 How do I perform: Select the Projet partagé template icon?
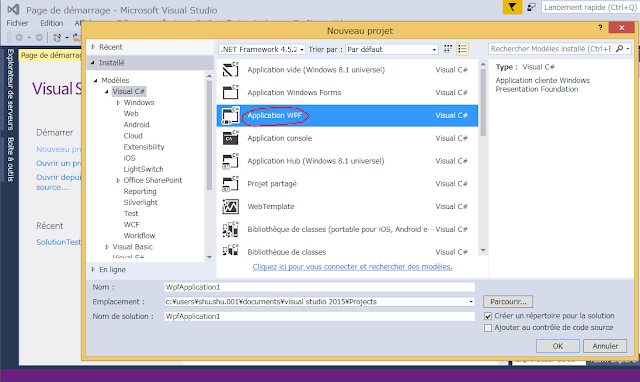pos(231,184)
